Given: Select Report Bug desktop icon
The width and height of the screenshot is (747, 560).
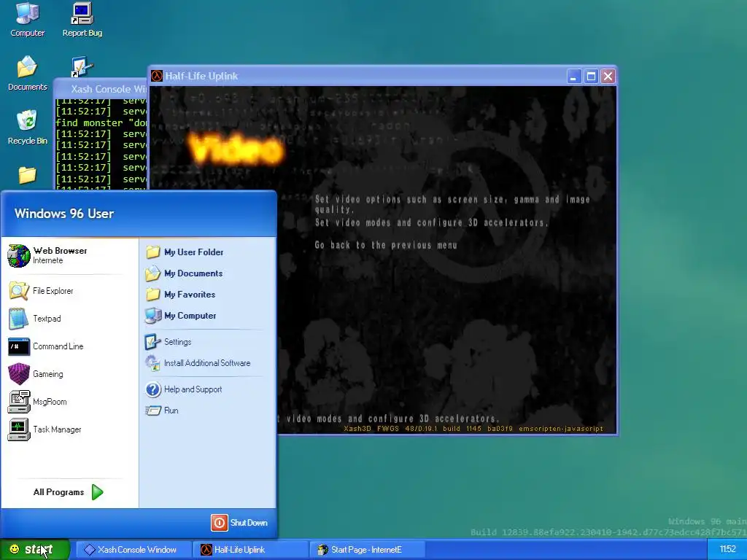Looking at the screenshot, I should coord(82,13).
